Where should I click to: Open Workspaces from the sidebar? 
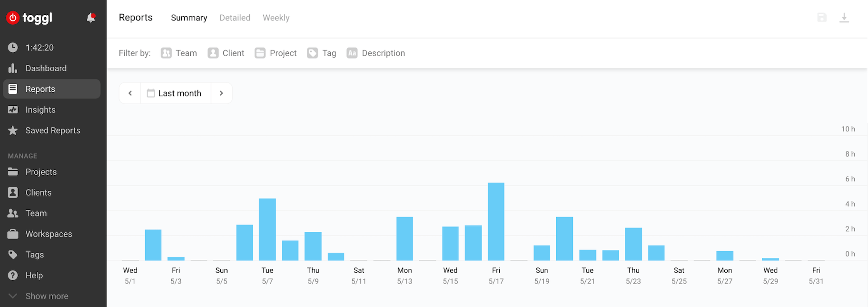[x=49, y=234]
